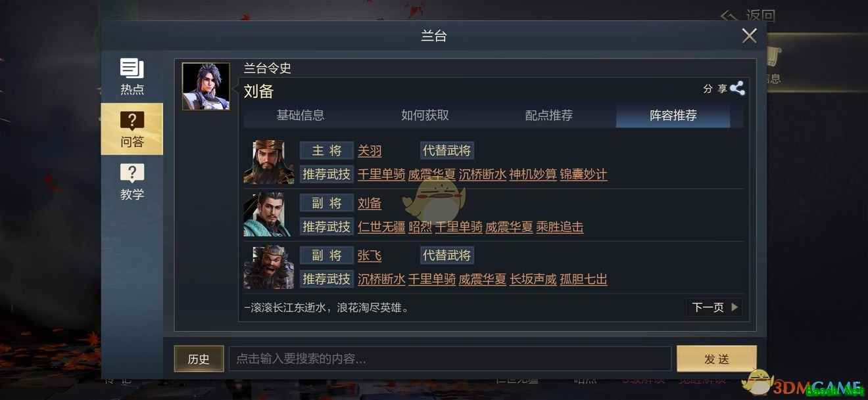Open the 教学 tutorial sidebar icon
Viewport: 868px width, 400px height.
pos(132,182)
